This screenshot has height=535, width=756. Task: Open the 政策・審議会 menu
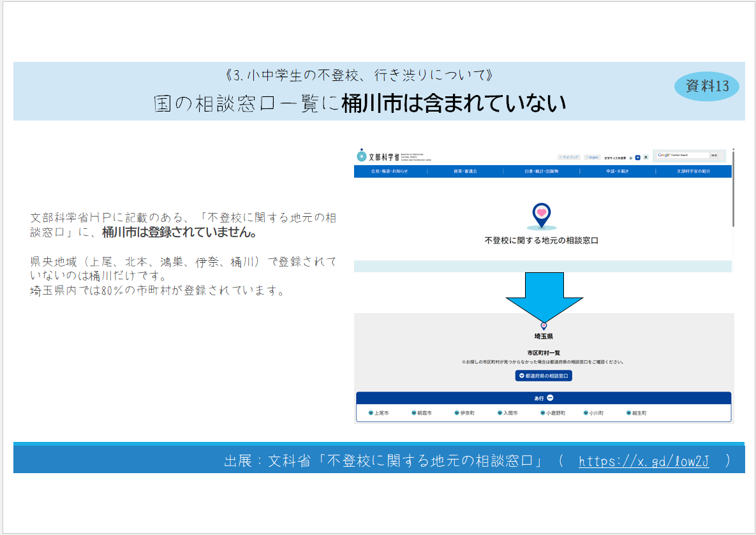pos(465,171)
